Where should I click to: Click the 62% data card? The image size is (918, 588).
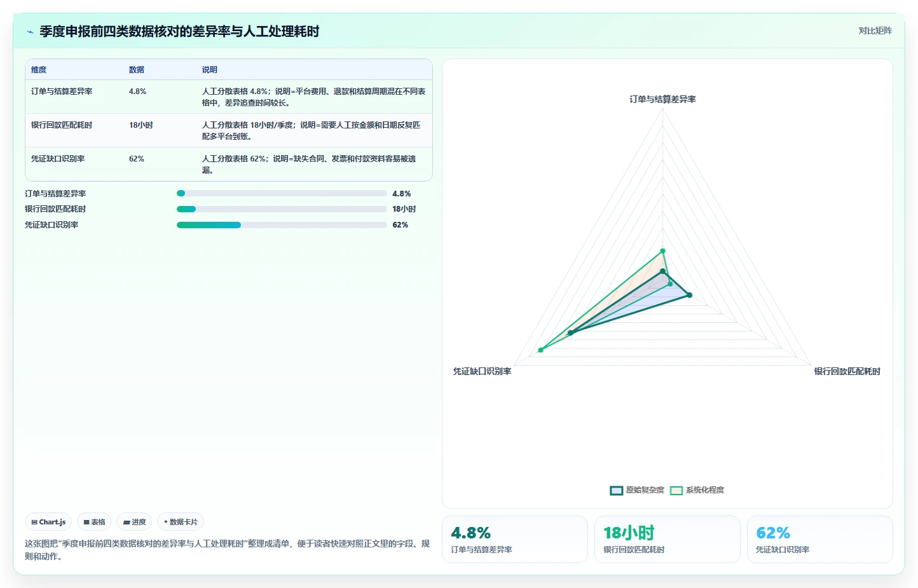pyautogui.click(x=820, y=539)
